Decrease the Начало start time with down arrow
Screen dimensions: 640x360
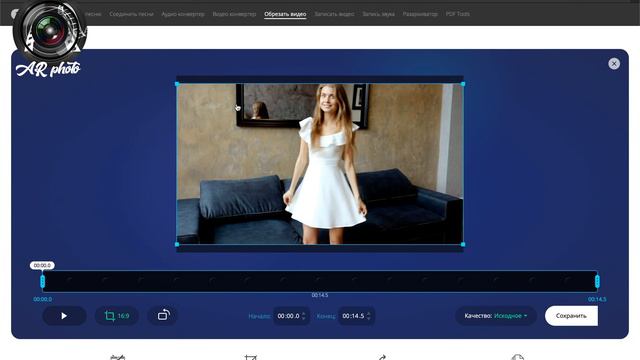coord(303,318)
